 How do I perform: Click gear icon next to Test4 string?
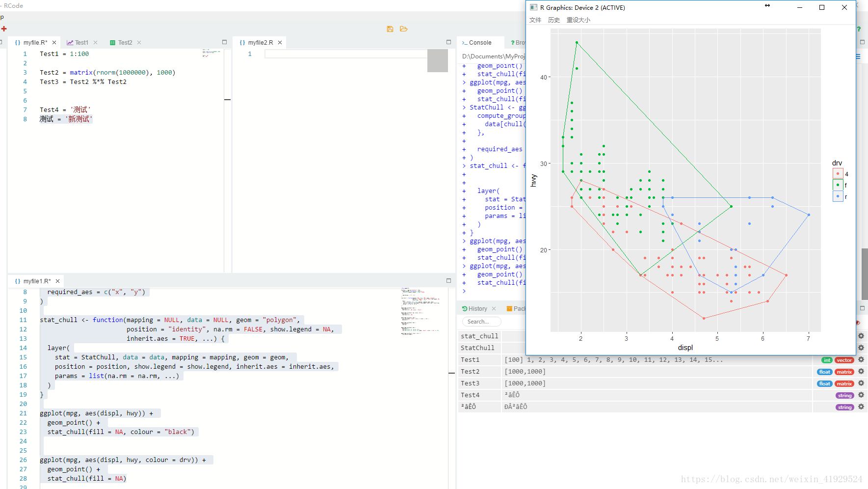click(861, 395)
